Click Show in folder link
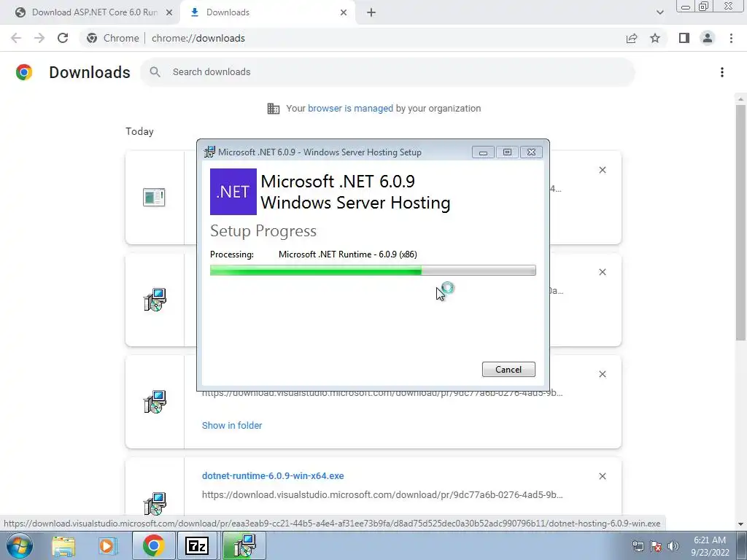The image size is (747, 560). [x=232, y=425]
